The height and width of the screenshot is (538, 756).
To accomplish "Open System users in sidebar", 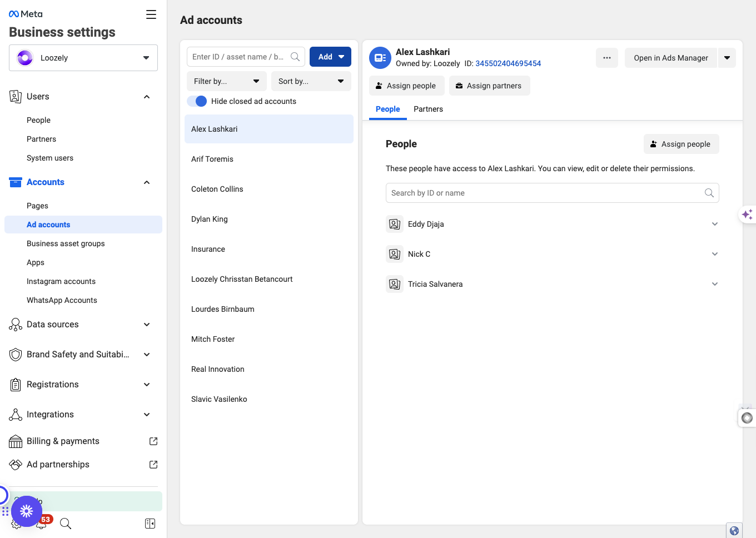I will [50, 158].
